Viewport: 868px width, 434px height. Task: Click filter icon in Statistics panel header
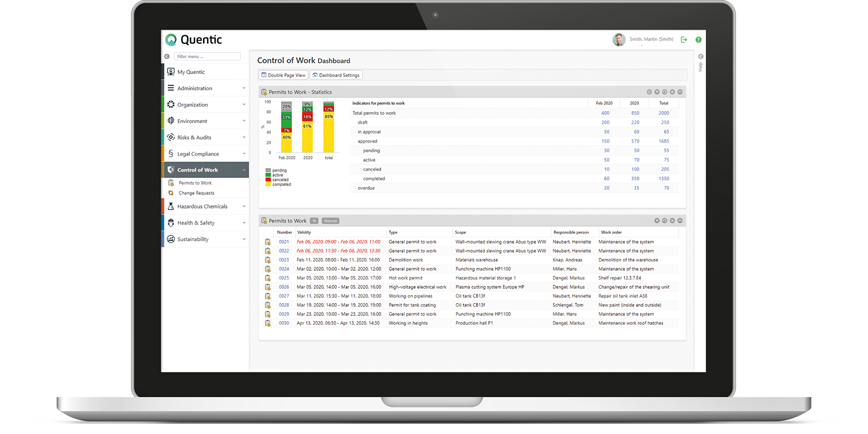pyautogui.click(x=657, y=92)
